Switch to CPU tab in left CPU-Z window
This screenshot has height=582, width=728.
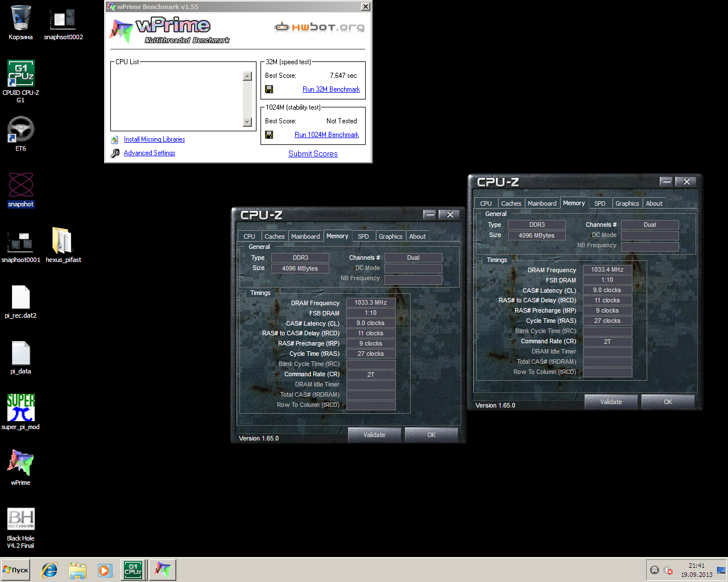[249, 236]
